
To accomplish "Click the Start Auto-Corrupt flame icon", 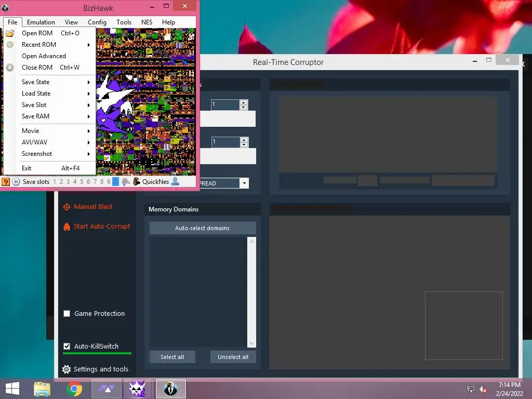I will 66,227.
